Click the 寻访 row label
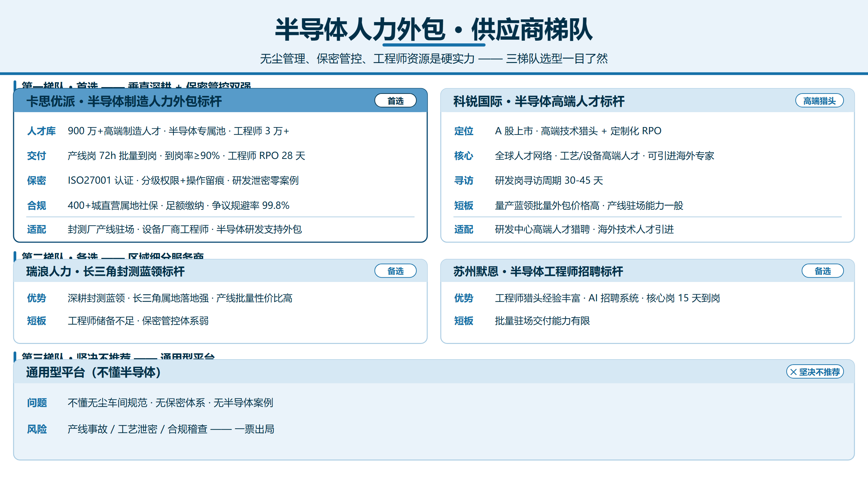The width and height of the screenshot is (868, 488). [x=464, y=181]
